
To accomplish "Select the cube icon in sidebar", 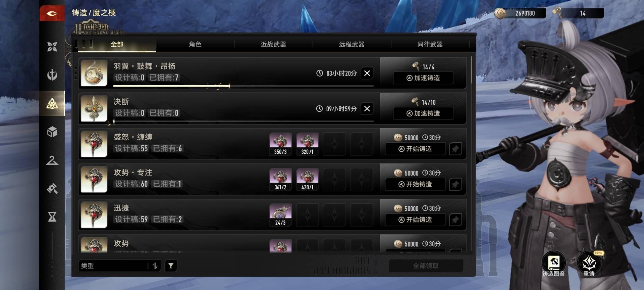I will (x=52, y=132).
